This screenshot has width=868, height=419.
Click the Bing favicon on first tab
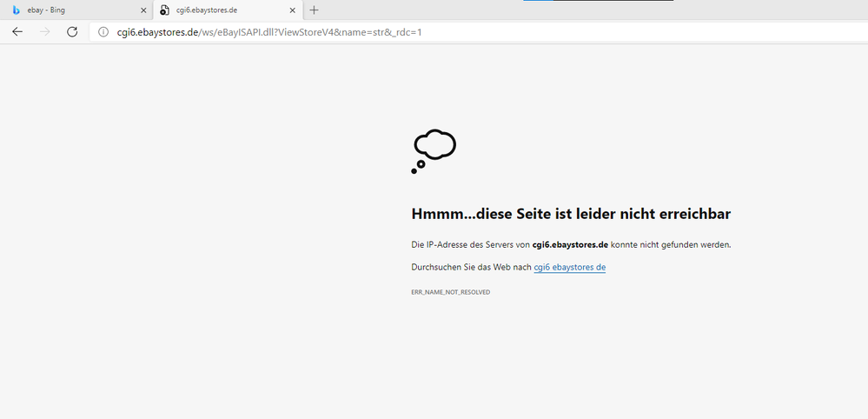17,10
